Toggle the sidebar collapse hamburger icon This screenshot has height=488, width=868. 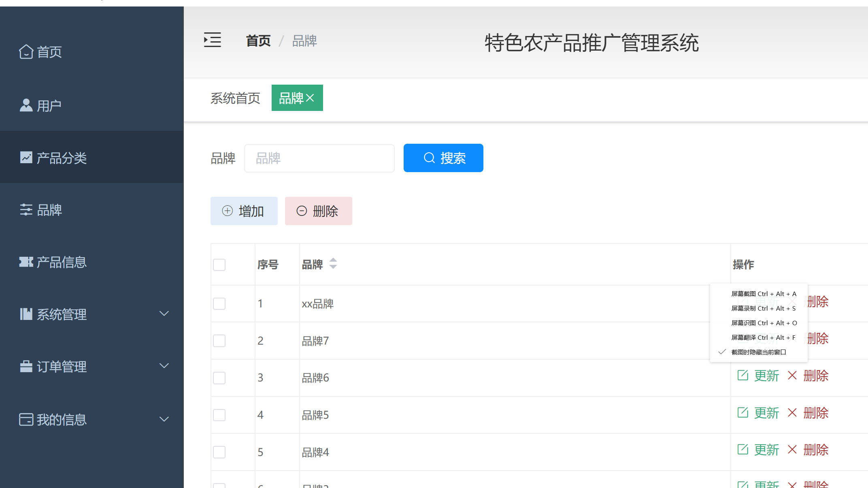pyautogui.click(x=212, y=40)
